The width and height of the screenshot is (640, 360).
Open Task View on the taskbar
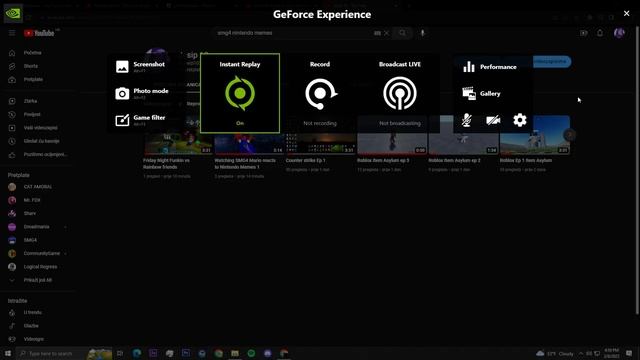pyautogui.click(x=120, y=353)
